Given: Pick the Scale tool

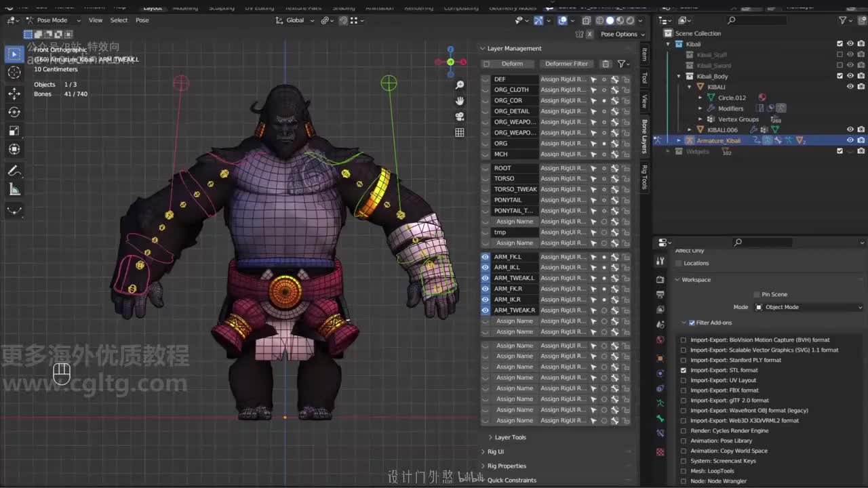Looking at the screenshot, I should point(14,130).
